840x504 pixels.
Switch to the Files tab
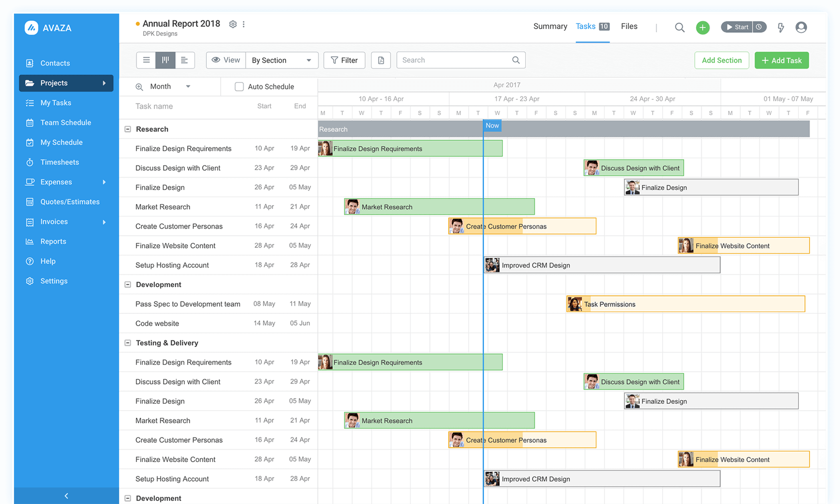coord(629,26)
